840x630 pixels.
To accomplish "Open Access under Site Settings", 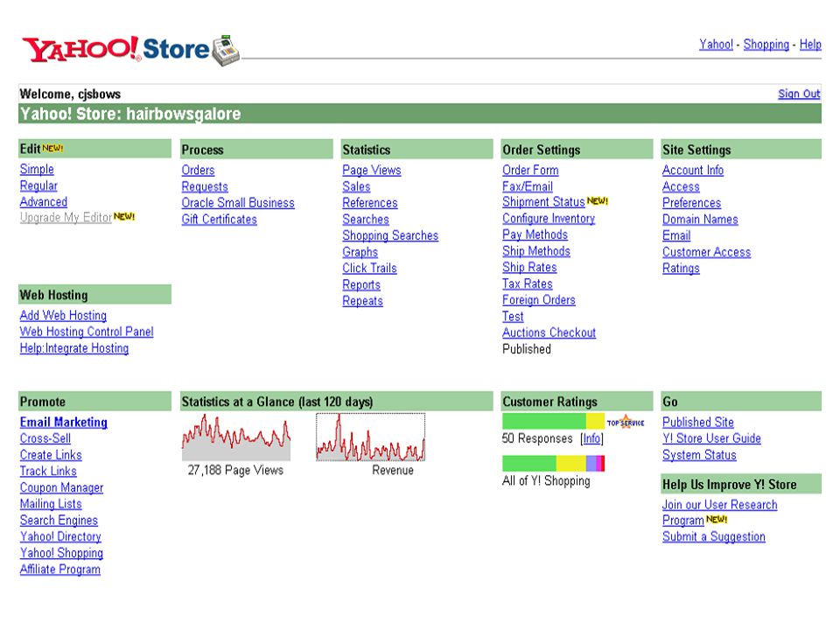I will point(681,187).
